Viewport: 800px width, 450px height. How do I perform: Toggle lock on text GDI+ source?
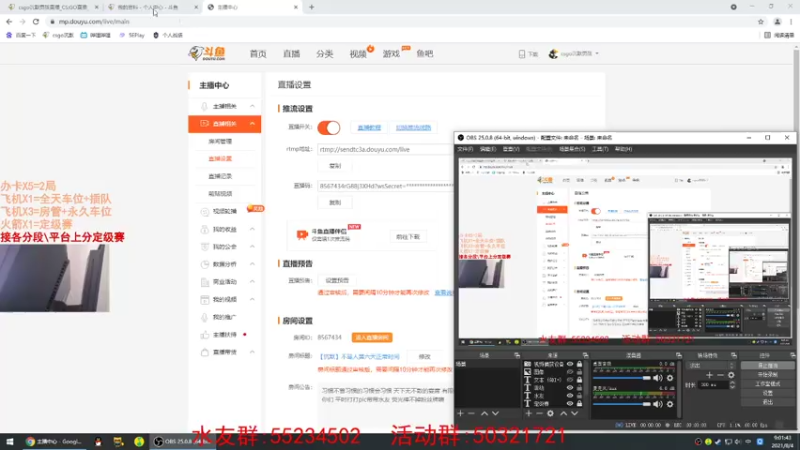click(579, 380)
